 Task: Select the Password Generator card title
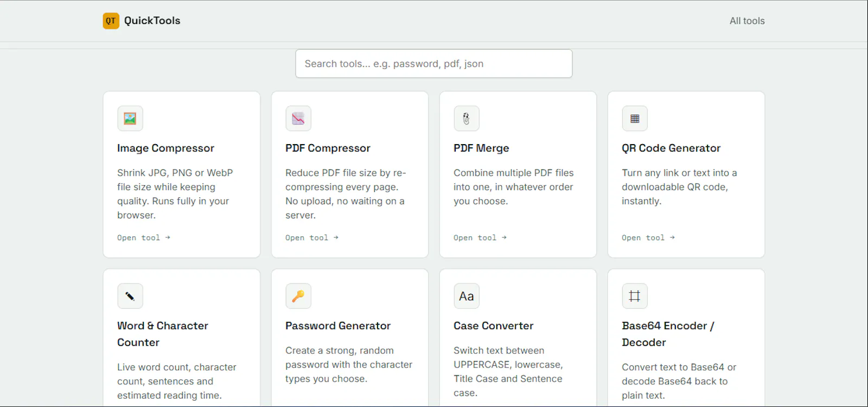click(338, 326)
